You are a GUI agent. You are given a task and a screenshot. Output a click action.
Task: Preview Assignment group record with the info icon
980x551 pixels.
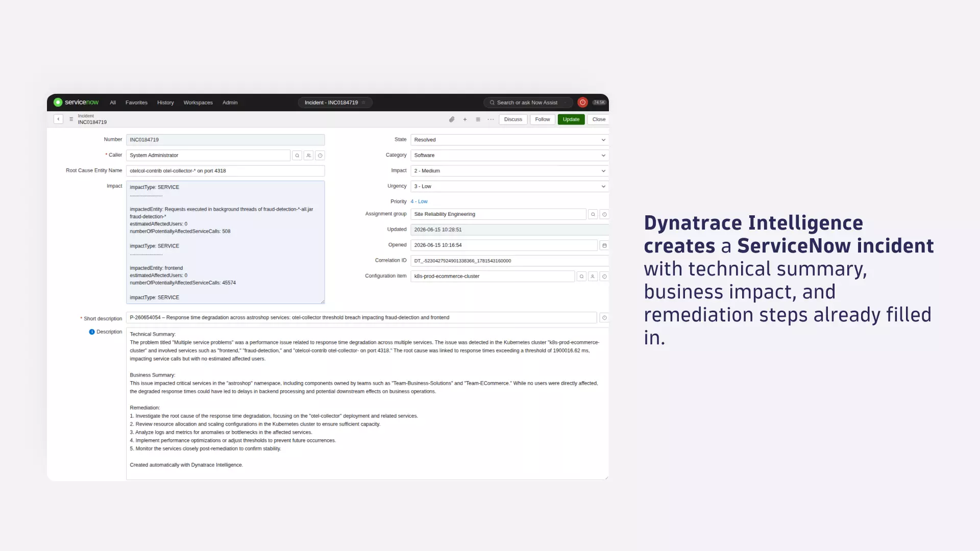pyautogui.click(x=604, y=214)
